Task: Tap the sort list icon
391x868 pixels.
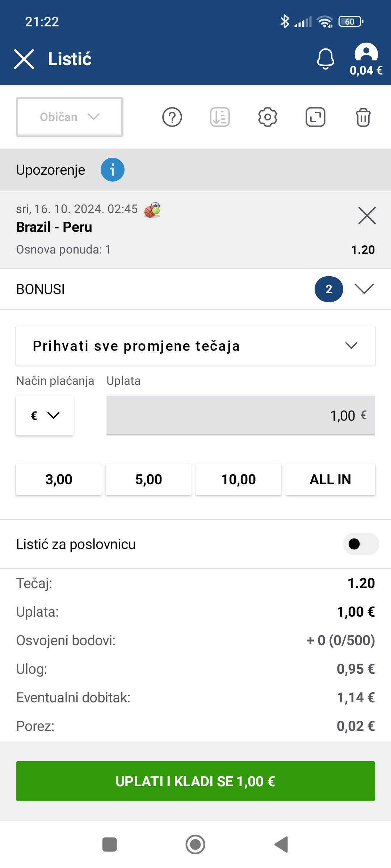Action: click(x=220, y=117)
